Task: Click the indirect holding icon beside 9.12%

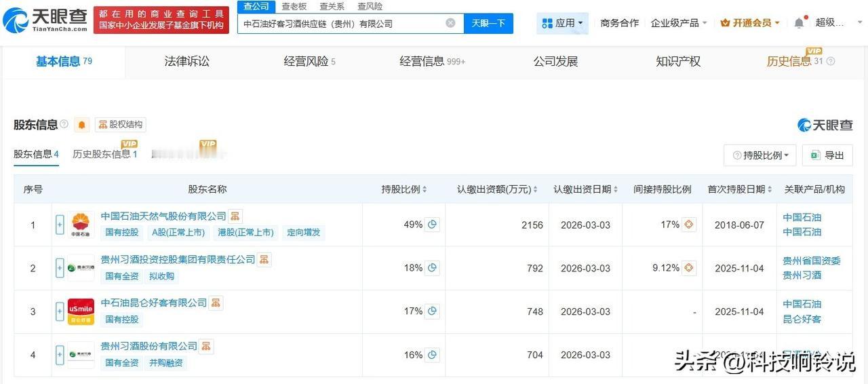Action: pyautogui.click(x=689, y=268)
